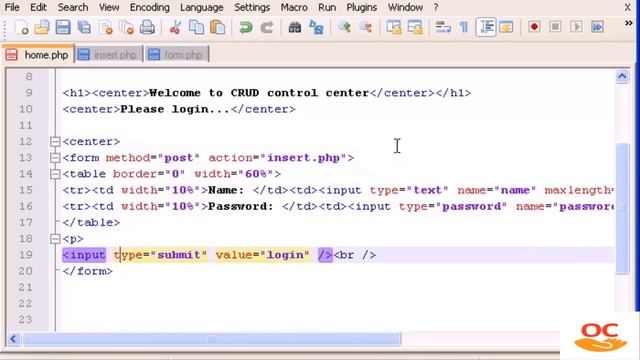640x360 pixels.
Task: Open the File menu
Action: click(12, 7)
